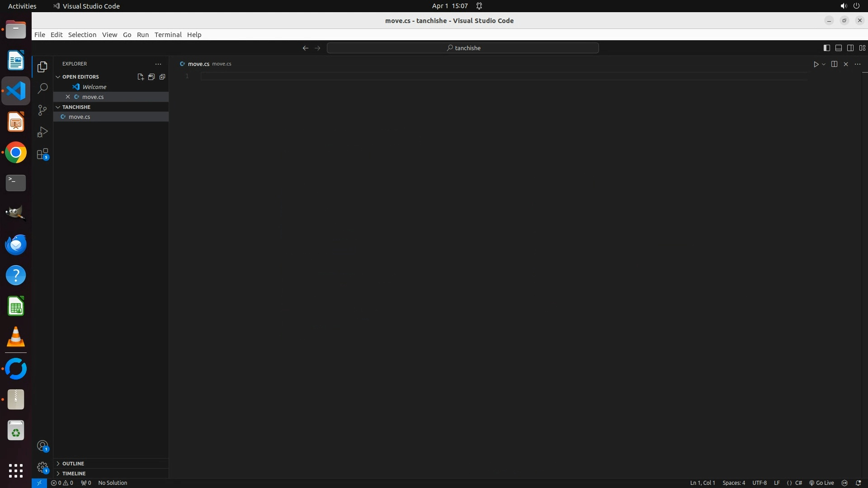Click Go Live in status bar
Screen dimensions: 868x488
point(821,483)
